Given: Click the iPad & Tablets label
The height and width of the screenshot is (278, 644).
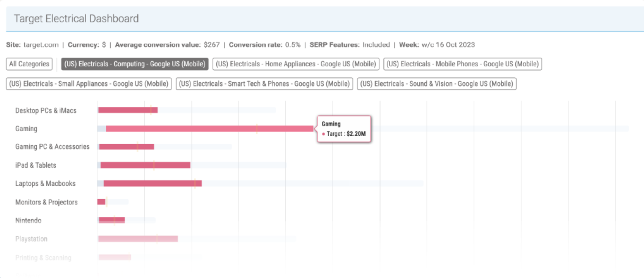Looking at the screenshot, I should 36,165.
